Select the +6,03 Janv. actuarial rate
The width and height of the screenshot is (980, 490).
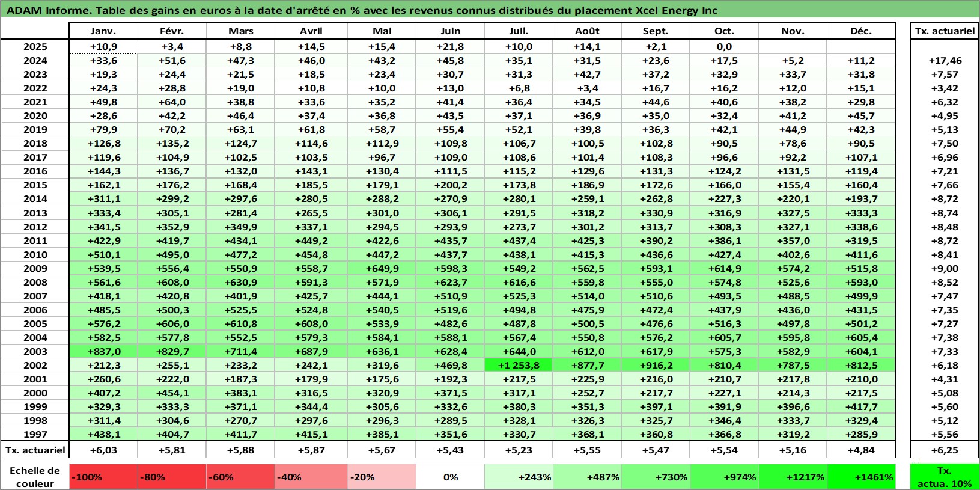(x=104, y=450)
